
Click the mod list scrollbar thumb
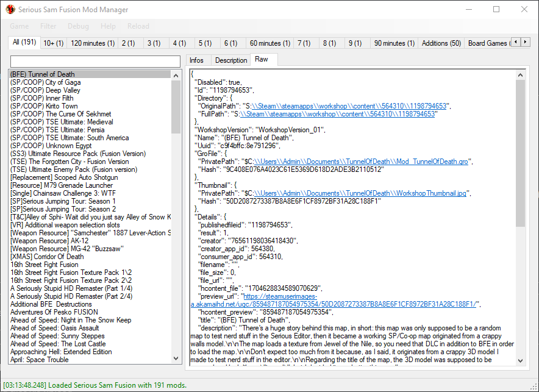[176, 107]
